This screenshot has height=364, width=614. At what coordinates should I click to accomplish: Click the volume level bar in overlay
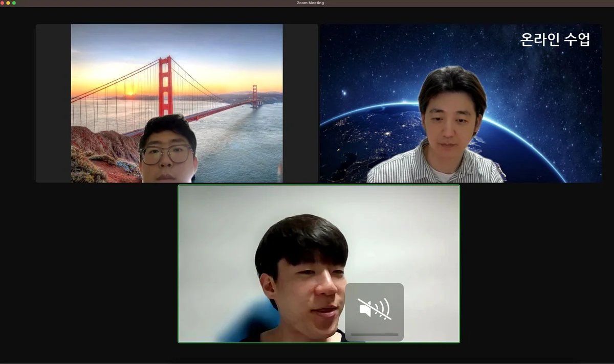tap(374, 334)
